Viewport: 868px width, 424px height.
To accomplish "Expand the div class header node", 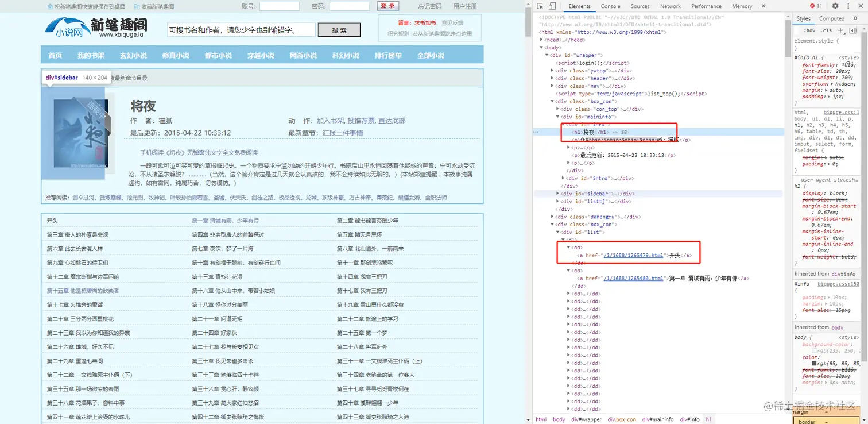I will [552, 78].
